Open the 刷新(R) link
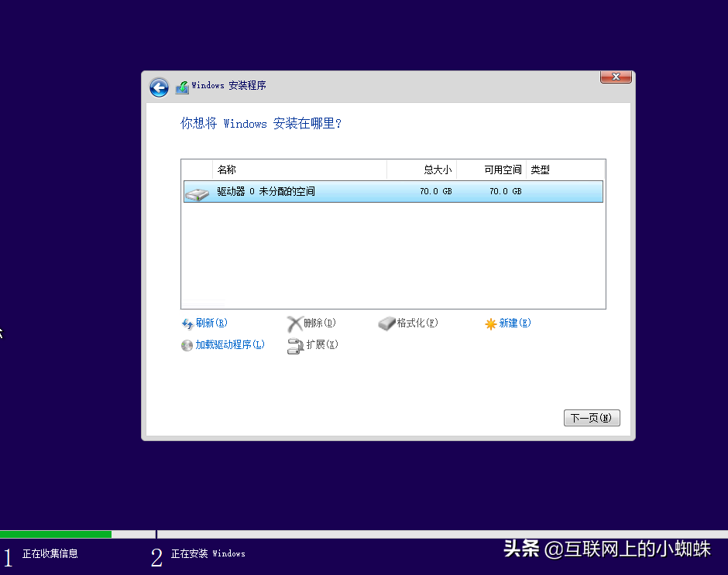The width and height of the screenshot is (728, 575). pos(211,323)
